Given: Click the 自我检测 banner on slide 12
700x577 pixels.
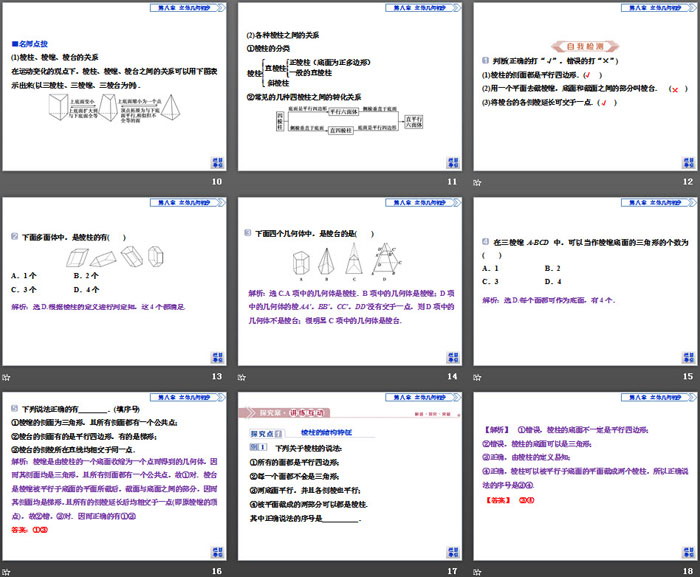Looking at the screenshot, I should point(585,46).
